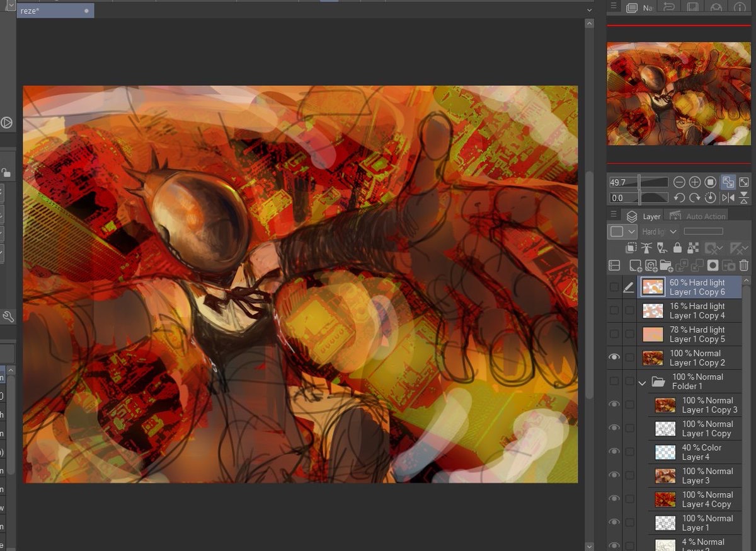The height and width of the screenshot is (551, 756).
Task: Click the New Layer Folder icon
Action: (x=667, y=266)
